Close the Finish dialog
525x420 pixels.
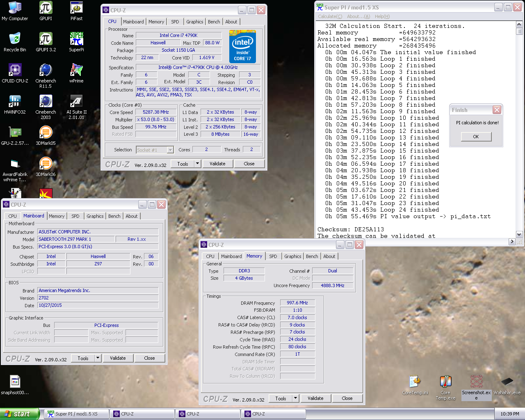[x=497, y=110]
